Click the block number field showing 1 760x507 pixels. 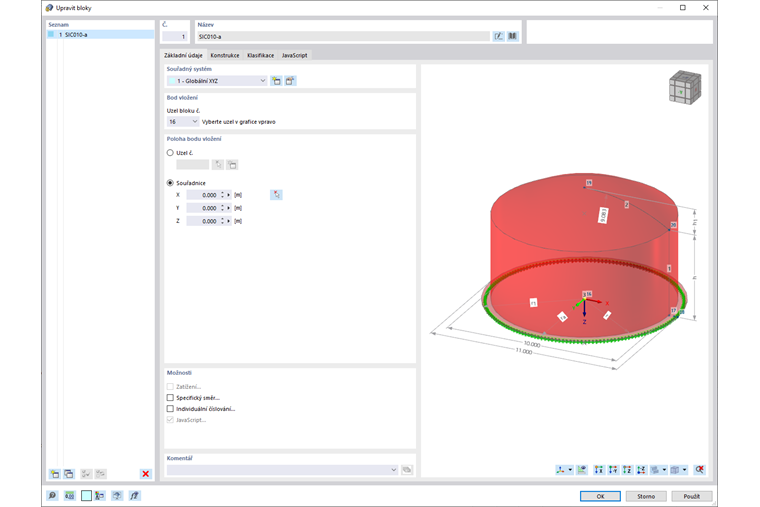[x=174, y=36]
